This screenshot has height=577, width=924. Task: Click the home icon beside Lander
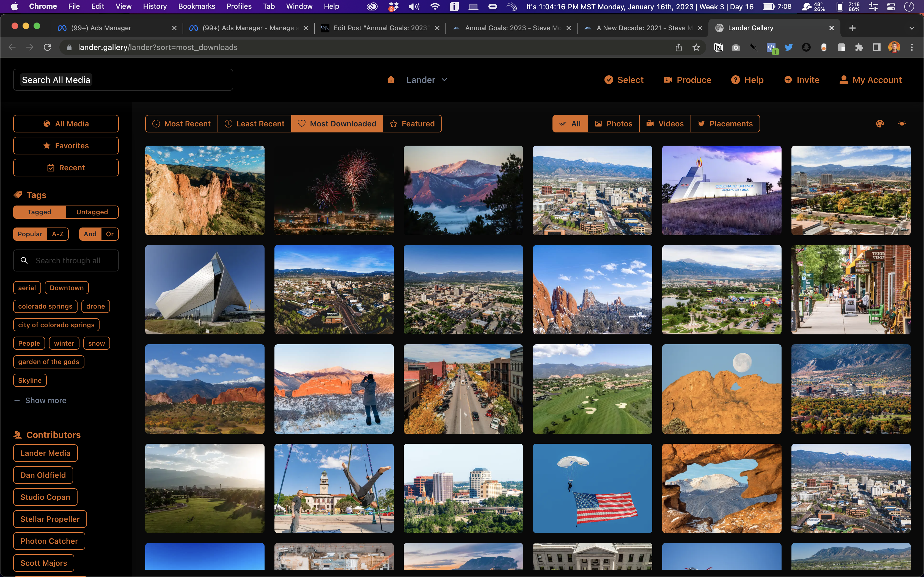coord(391,80)
